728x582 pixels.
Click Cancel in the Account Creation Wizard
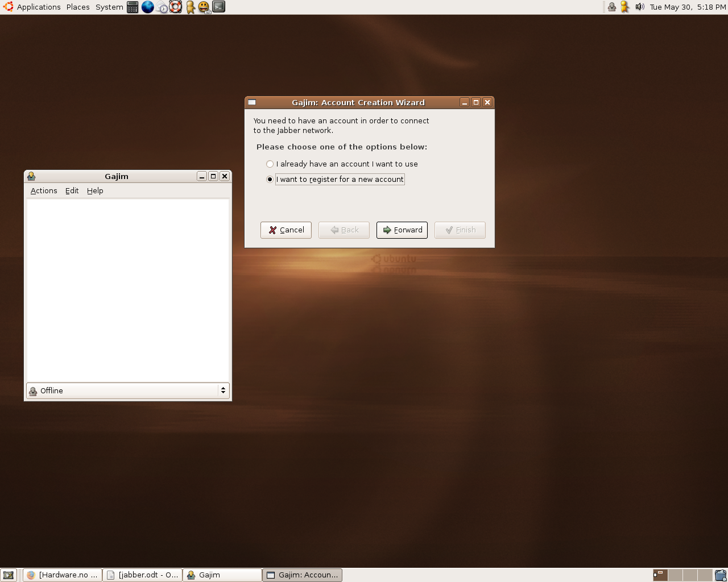coord(286,230)
